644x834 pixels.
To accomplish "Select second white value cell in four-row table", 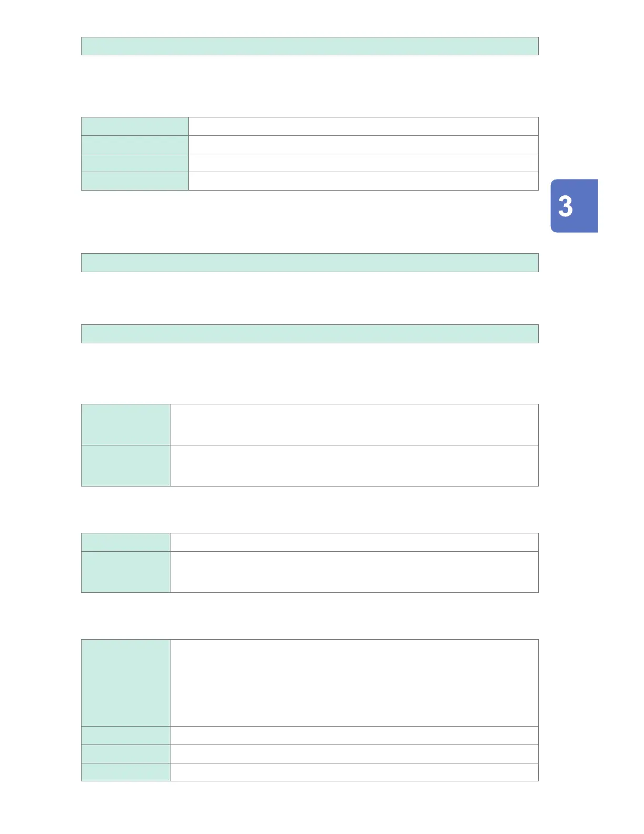I will click(364, 145).
